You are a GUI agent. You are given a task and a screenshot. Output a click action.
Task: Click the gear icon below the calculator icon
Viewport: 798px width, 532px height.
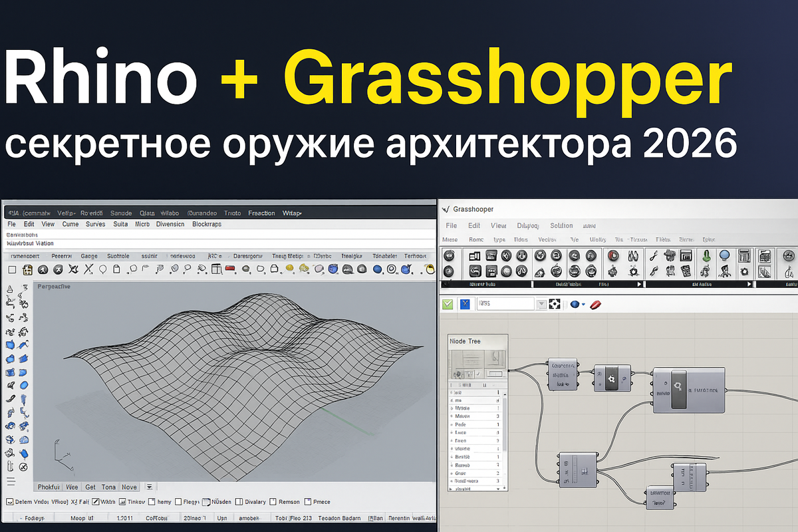pyautogui.click(x=744, y=271)
